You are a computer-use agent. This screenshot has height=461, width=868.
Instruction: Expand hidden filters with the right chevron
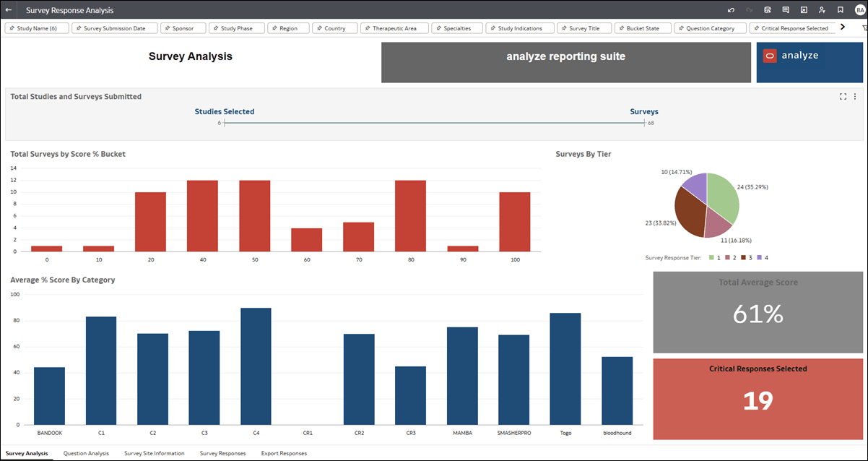pyautogui.click(x=843, y=27)
